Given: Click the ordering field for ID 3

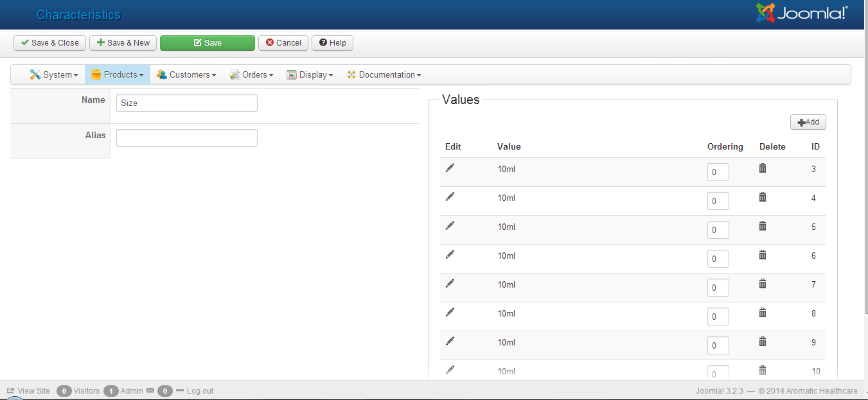Looking at the screenshot, I should click(x=718, y=172).
